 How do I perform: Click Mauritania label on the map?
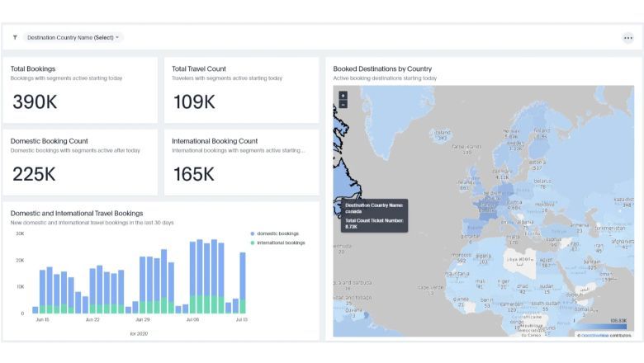tap(457, 274)
